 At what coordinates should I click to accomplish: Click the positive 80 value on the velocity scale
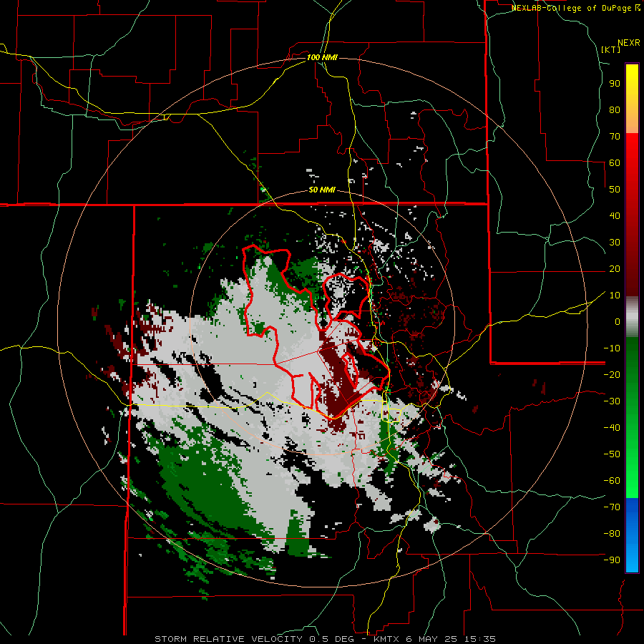click(x=615, y=109)
